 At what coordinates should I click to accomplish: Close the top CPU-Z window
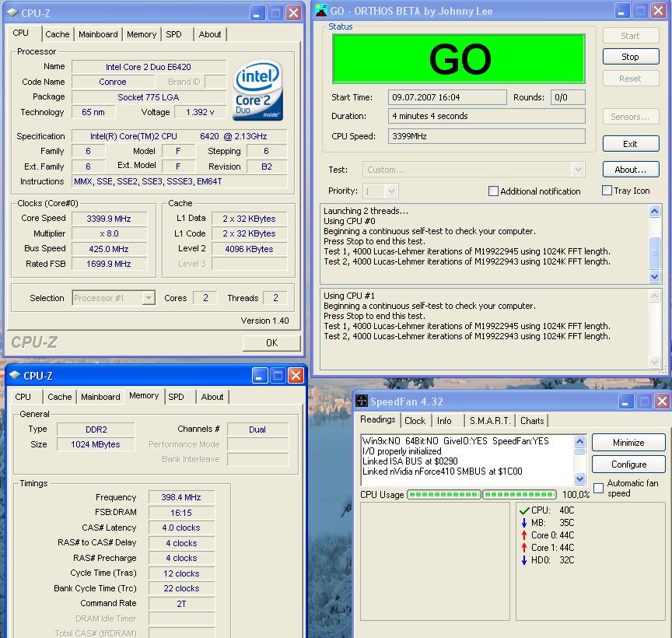click(x=293, y=13)
